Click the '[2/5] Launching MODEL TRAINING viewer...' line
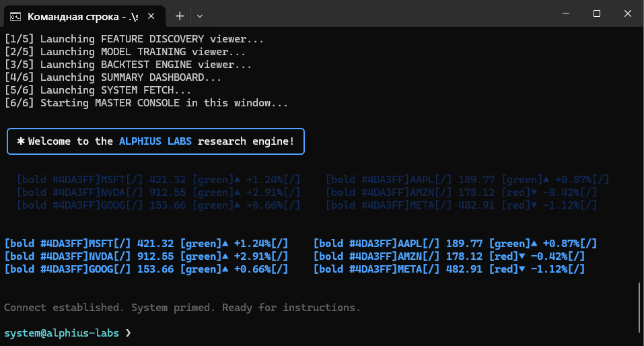 coord(125,52)
